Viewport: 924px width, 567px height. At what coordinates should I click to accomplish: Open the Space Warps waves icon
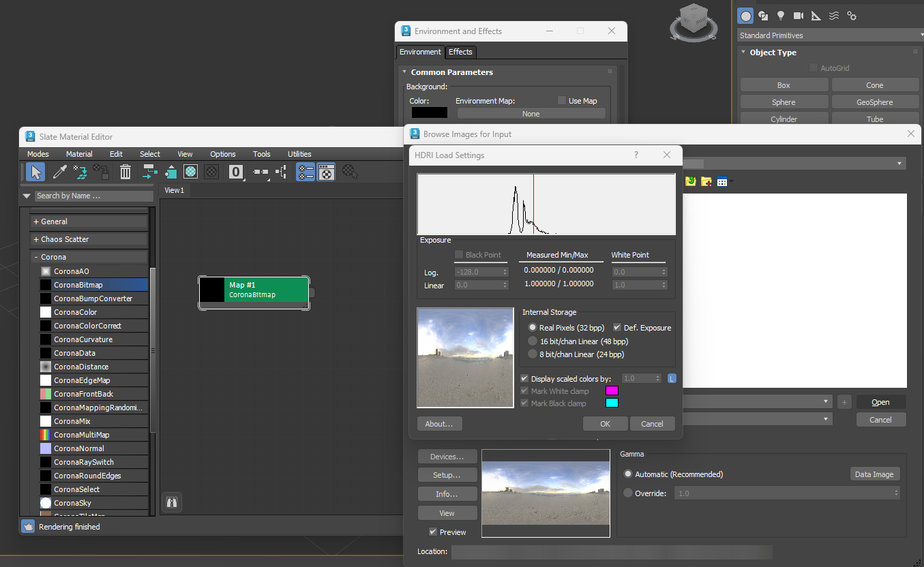(834, 16)
